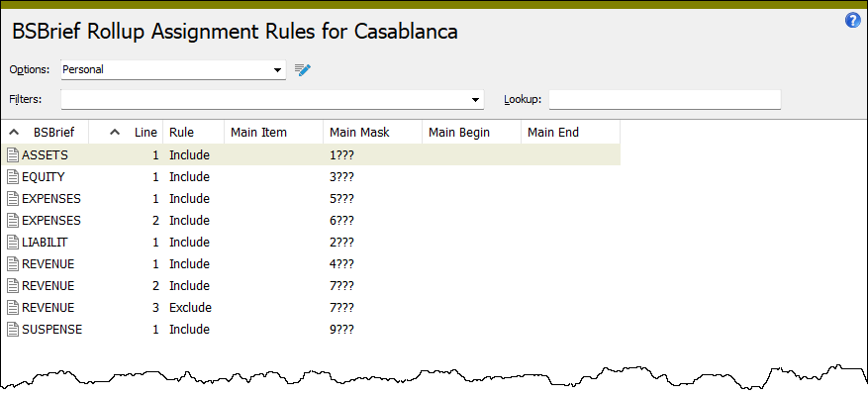This screenshot has width=868, height=396.
Task: Open the help question mark icon
Action: tap(852, 21)
